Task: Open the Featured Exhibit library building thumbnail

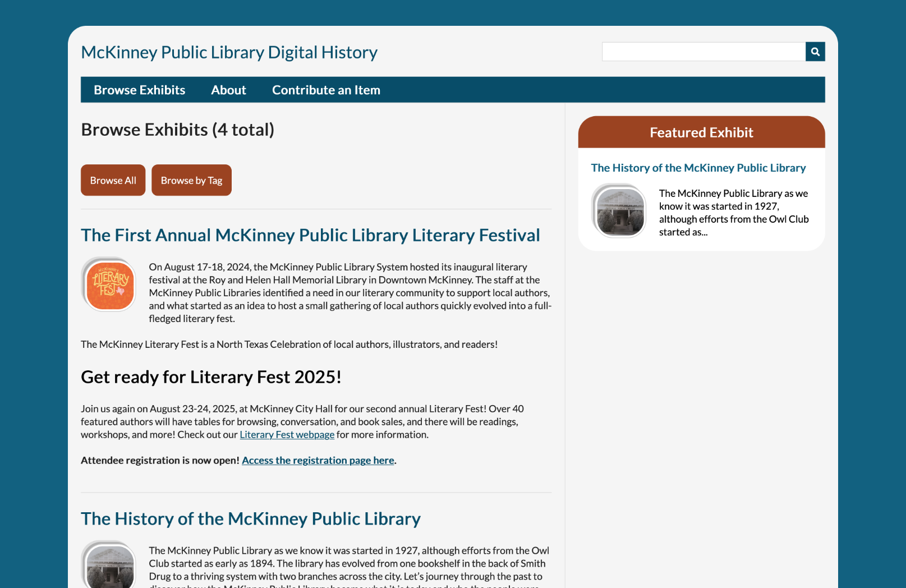Action: (620, 211)
